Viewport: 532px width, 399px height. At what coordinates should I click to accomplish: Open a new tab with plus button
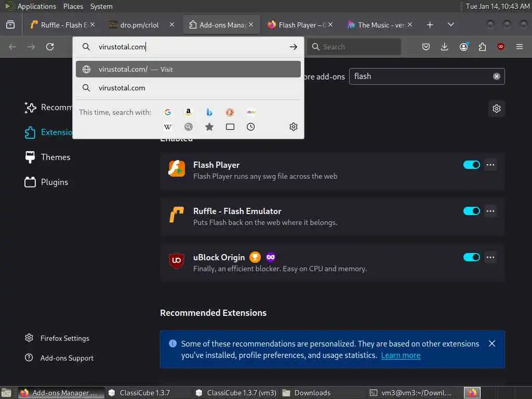tap(430, 25)
